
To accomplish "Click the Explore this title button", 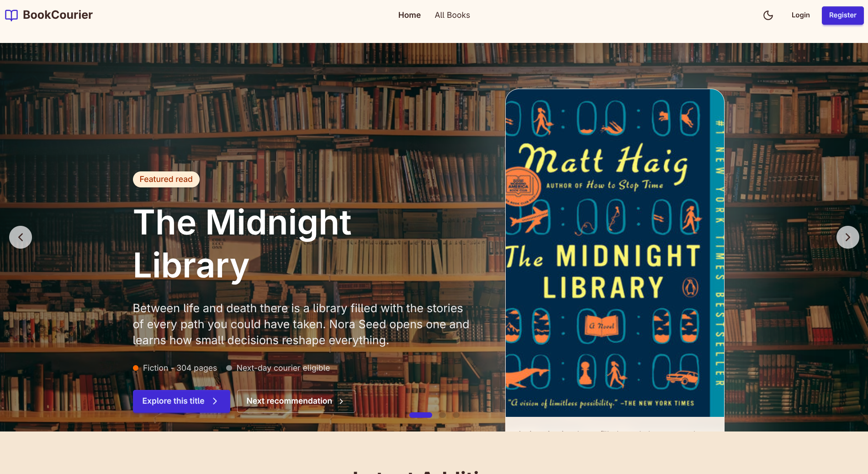I will point(181,401).
